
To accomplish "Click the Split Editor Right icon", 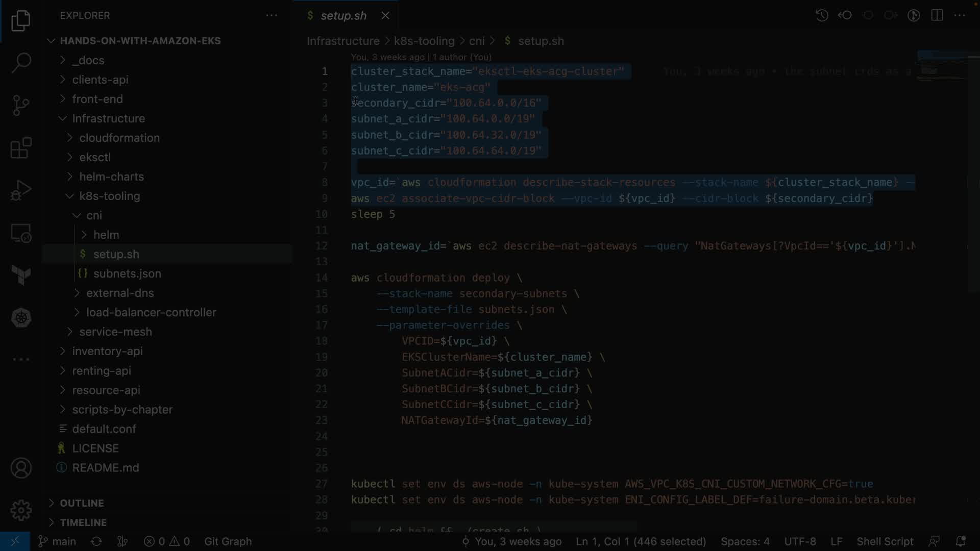I will point(937,15).
